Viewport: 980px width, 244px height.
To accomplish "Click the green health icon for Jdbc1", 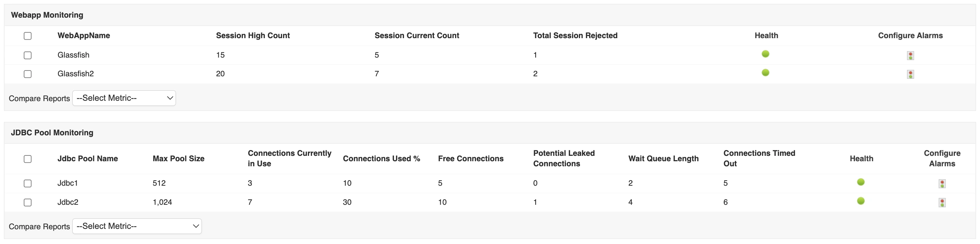I will click(x=861, y=182).
